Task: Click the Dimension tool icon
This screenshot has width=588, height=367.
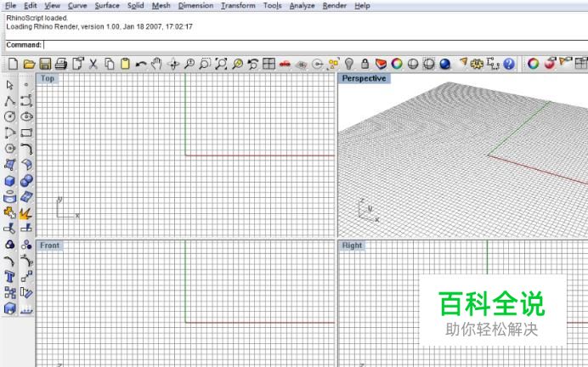Action: 493,64
